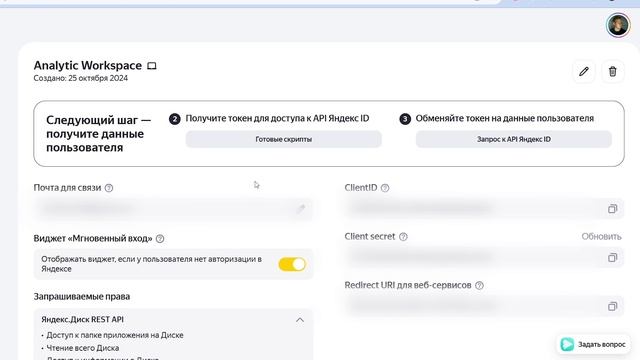Show help for Виджет «Мгновенный вход»

tap(160, 239)
